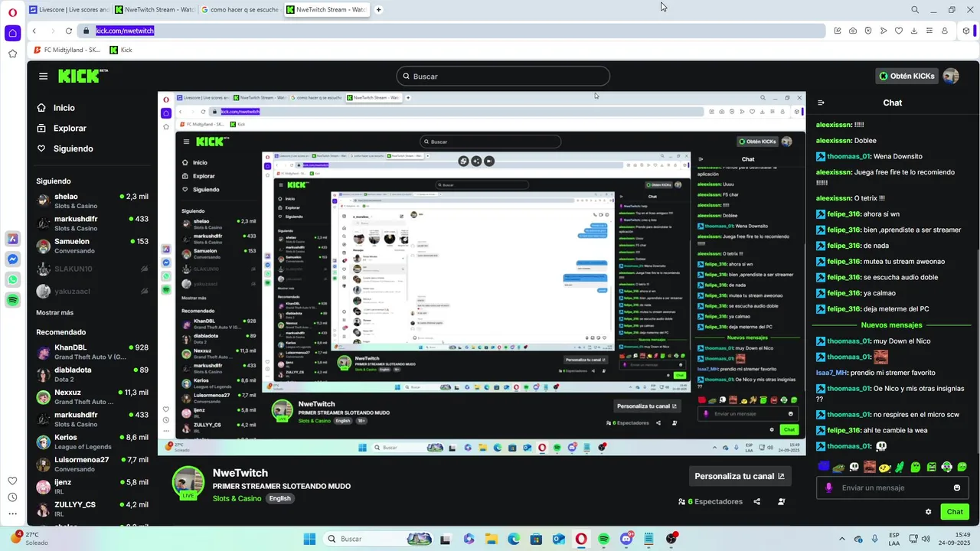The width and height of the screenshot is (980, 551).
Task: Send message with green Chat button
Action: (x=955, y=512)
